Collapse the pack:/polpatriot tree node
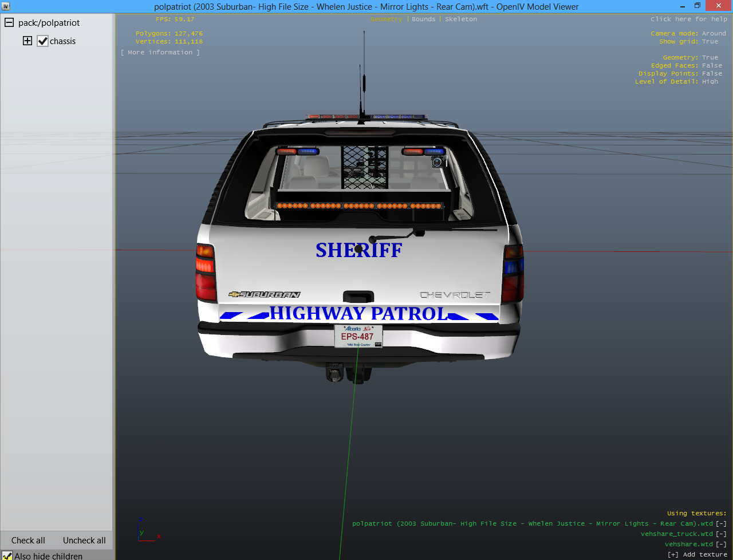The width and height of the screenshot is (733, 560). tap(9, 23)
